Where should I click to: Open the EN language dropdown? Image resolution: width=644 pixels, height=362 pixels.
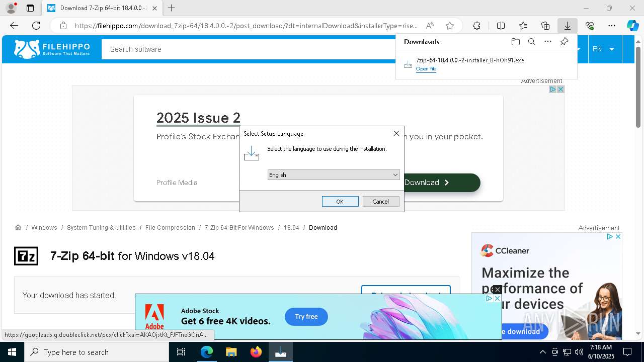click(603, 49)
